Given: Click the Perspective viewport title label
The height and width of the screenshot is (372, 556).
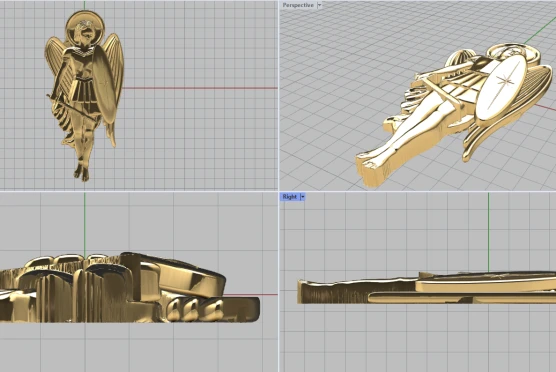Looking at the screenshot, I should pyautogui.click(x=298, y=5).
